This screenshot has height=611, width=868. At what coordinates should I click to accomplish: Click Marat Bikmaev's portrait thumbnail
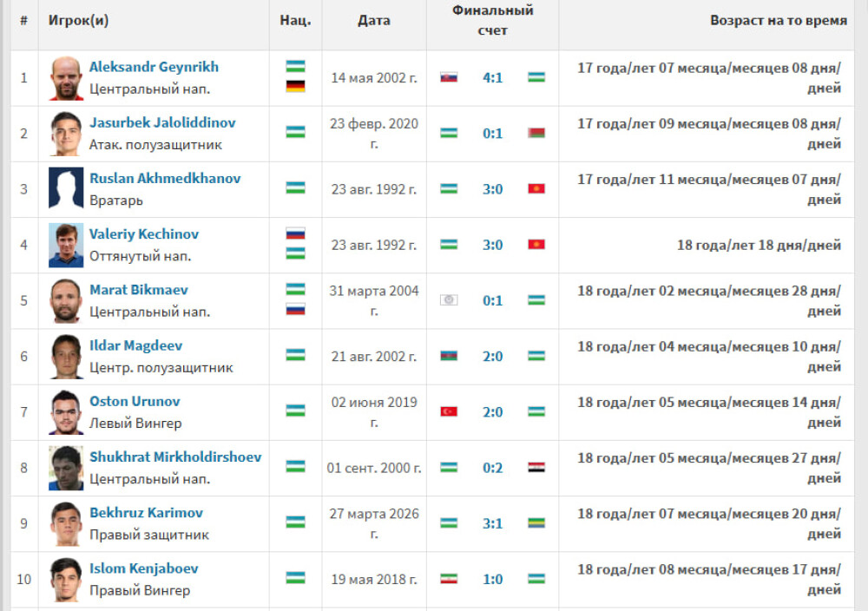click(66, 300)
